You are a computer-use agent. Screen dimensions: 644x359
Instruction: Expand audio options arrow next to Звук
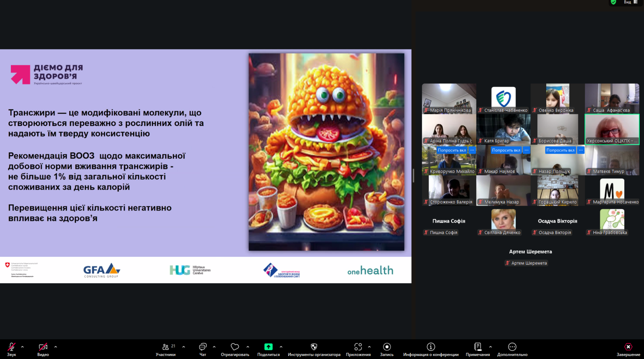23,347
